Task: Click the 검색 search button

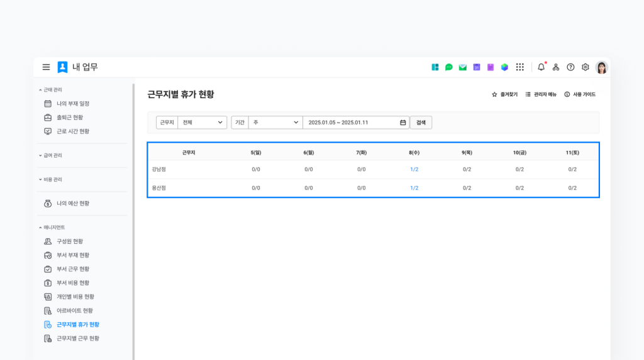Action: coord(421,123)
